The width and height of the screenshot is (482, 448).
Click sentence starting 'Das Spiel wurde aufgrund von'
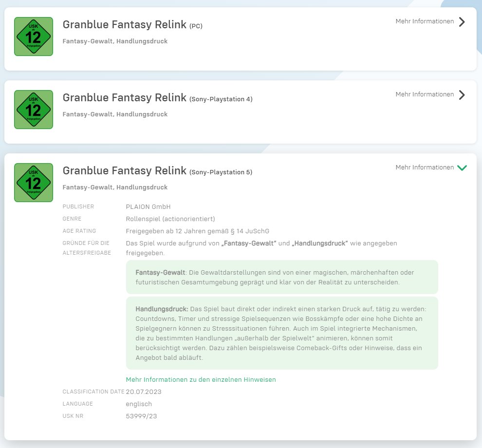pos(261,248)
